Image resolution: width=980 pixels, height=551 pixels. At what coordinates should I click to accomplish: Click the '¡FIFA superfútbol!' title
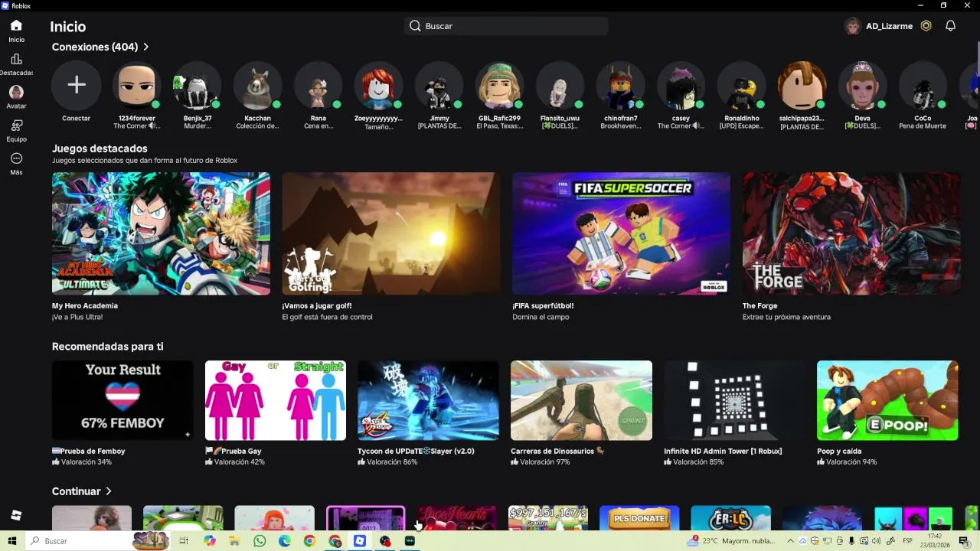coord(543,305)
